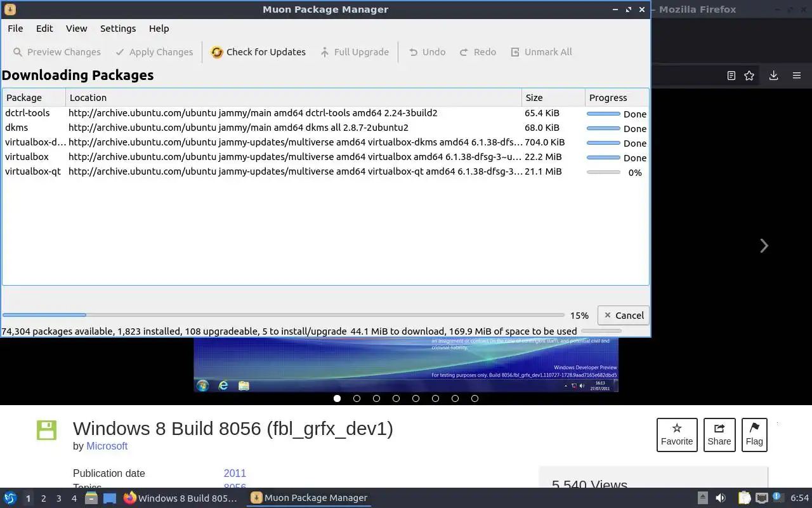Open clipboard manager tray icon

point(744,498)
